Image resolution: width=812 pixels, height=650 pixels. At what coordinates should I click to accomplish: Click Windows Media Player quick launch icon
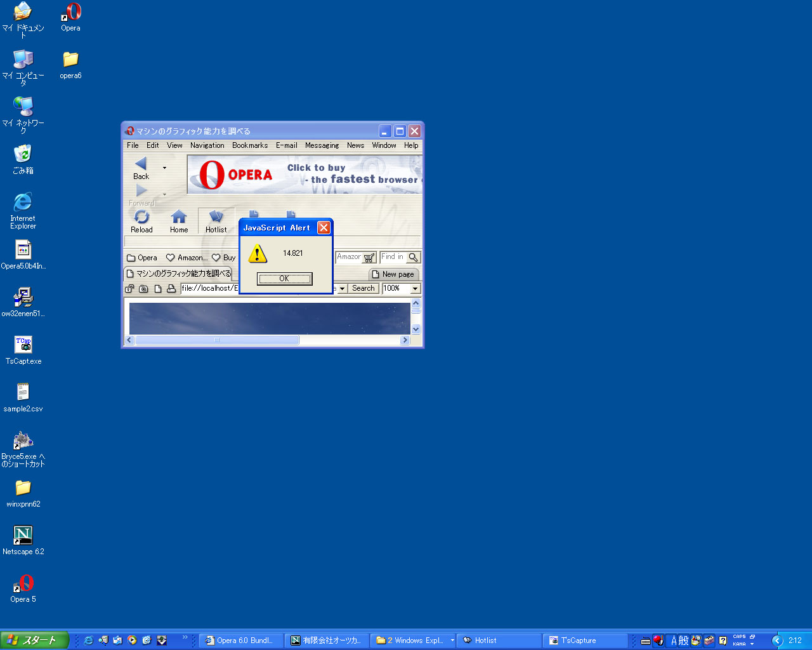click(x=132, y=640)
